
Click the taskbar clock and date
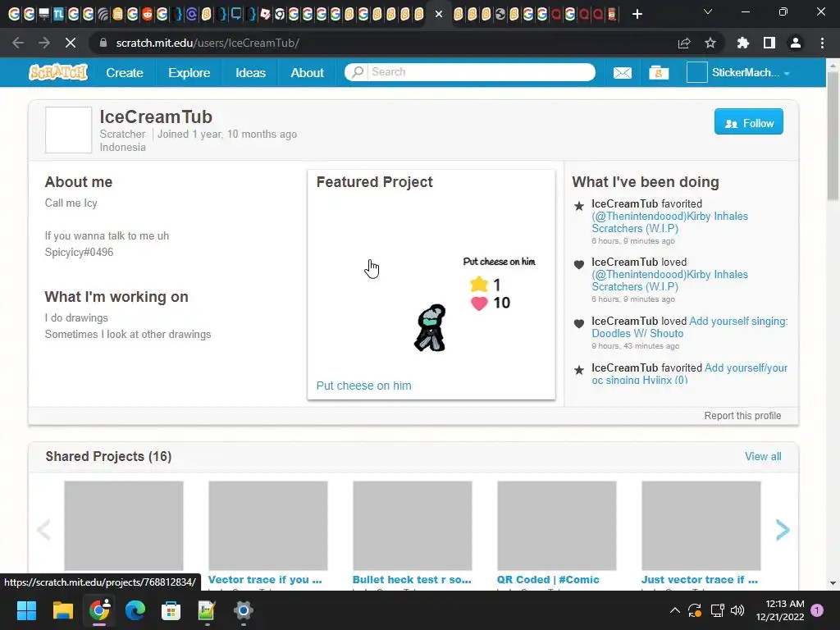(x=780, y=610)
